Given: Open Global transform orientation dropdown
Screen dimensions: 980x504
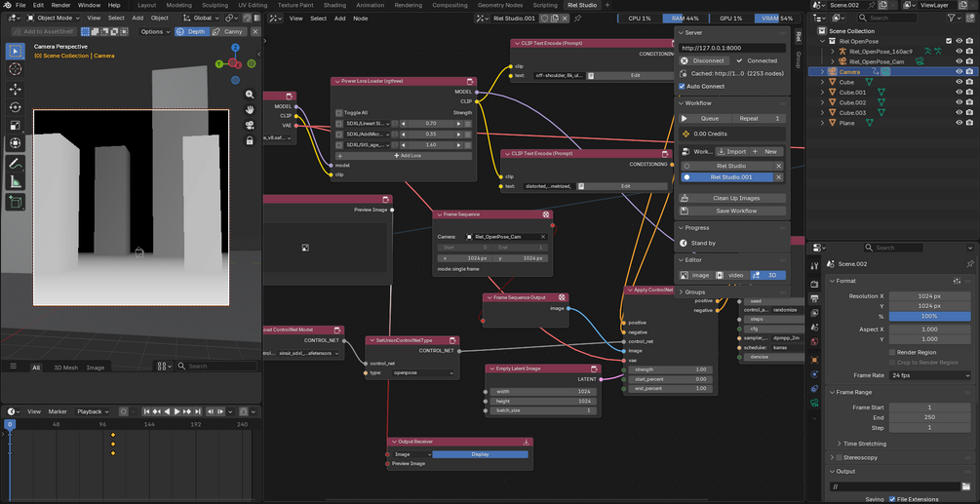Looking at the screenshot, I should pos(202,19).
